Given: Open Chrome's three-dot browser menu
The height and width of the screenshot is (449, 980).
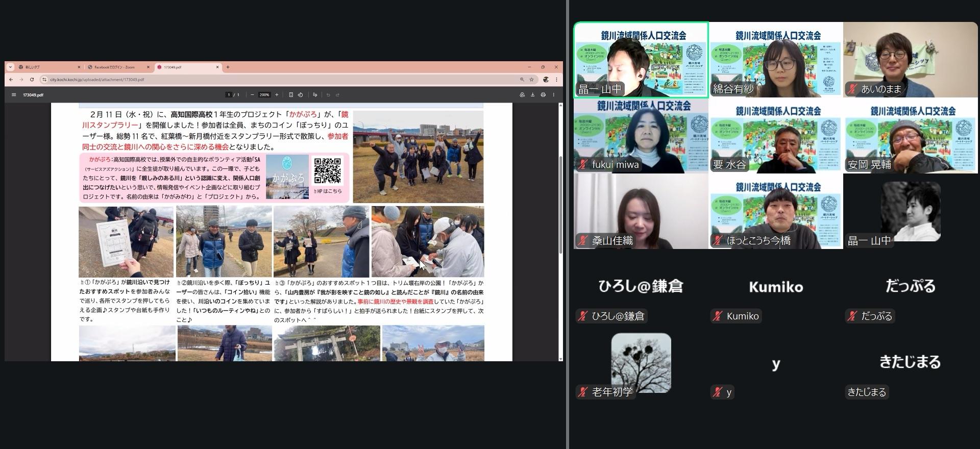Looking at the screenshot, I should tap(556, 80).
